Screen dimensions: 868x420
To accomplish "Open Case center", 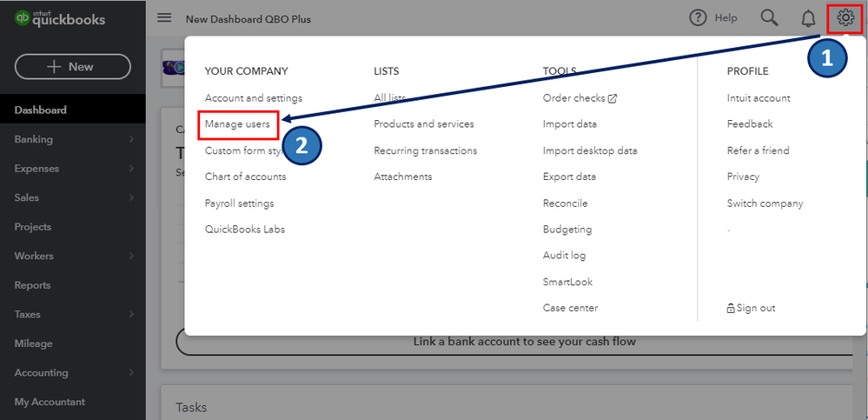I will pyautogui.click(x=570, y=308).
